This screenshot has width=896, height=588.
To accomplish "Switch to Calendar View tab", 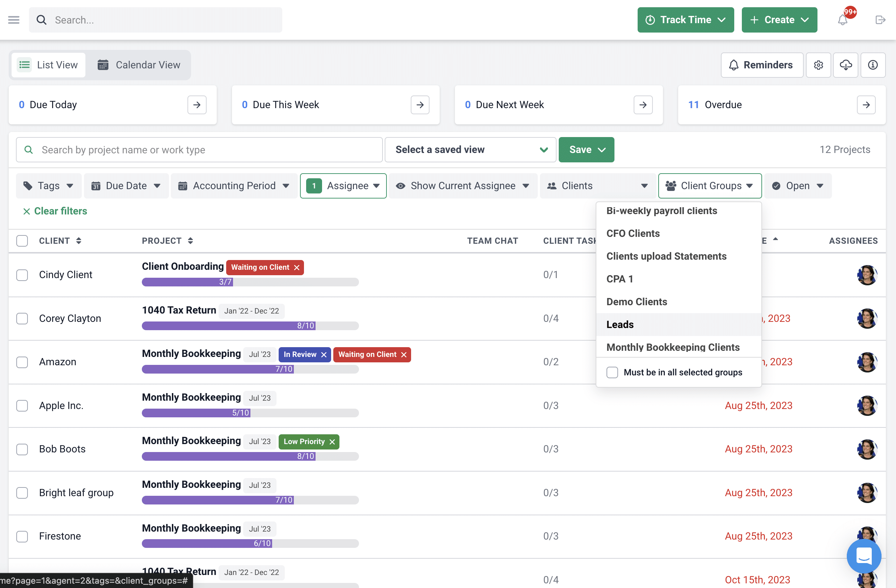I will pyautogui.click(x=139, y=65).
